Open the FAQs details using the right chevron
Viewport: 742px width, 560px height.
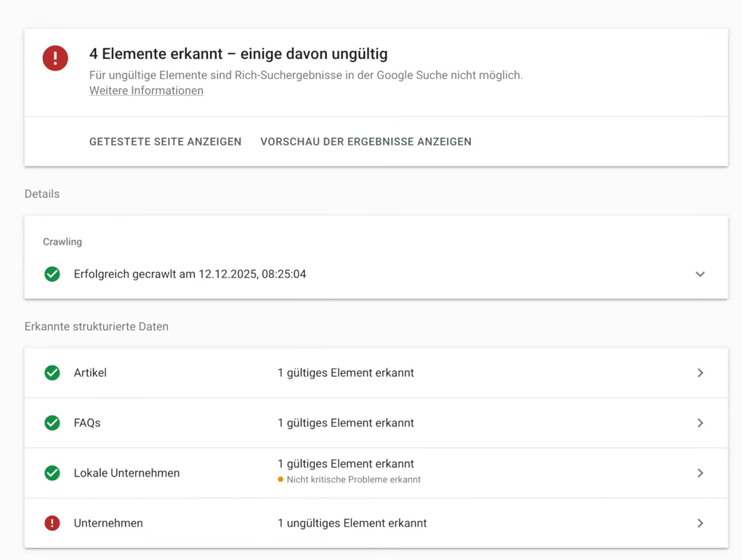pos(700,423)
